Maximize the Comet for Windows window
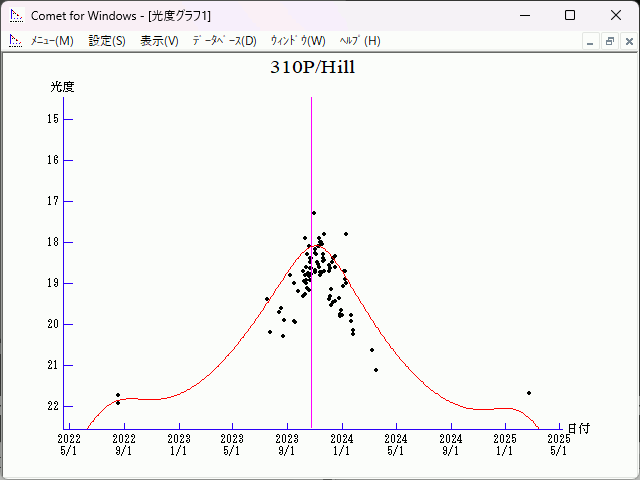 point(569,15)
